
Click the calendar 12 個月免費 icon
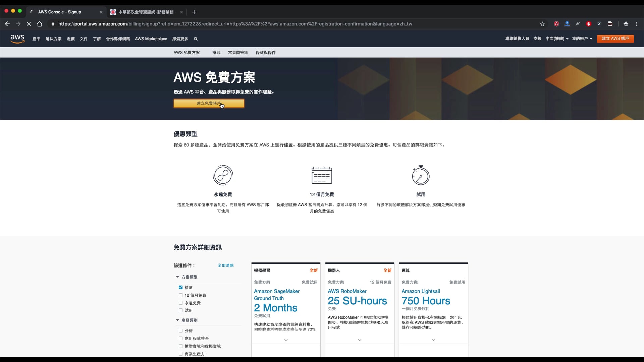tap(322, 175)
